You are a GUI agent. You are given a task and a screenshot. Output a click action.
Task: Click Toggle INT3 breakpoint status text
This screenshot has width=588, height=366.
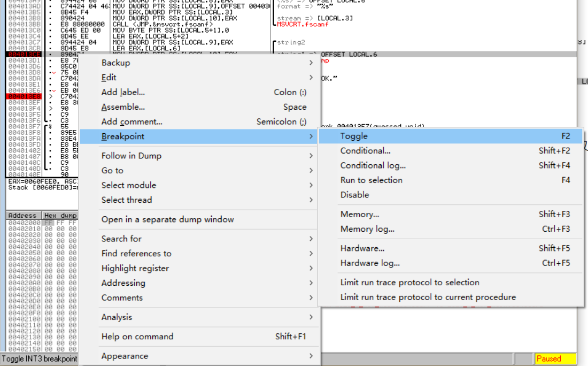(x=40, y=359)
